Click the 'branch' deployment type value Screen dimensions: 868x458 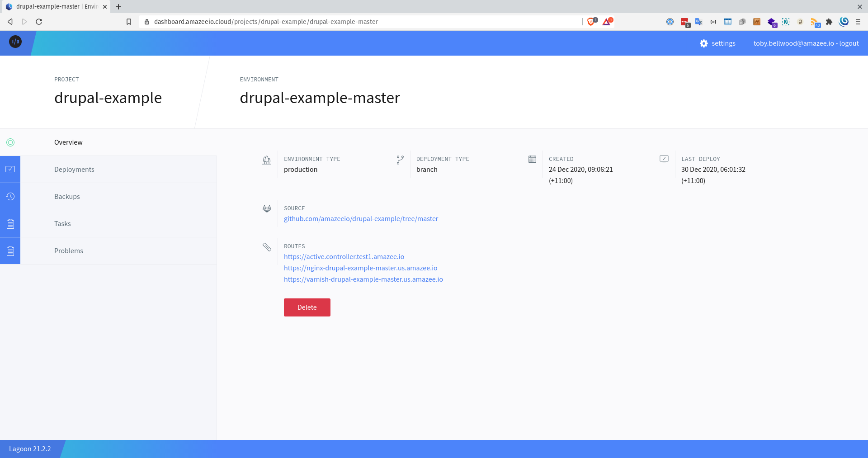[x=427, y=170]
